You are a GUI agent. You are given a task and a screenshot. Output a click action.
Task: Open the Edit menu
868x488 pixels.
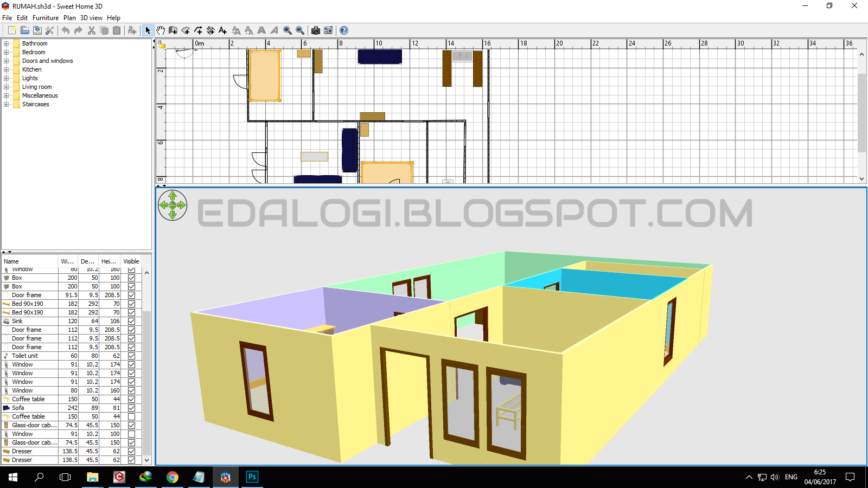pos(22,18)
